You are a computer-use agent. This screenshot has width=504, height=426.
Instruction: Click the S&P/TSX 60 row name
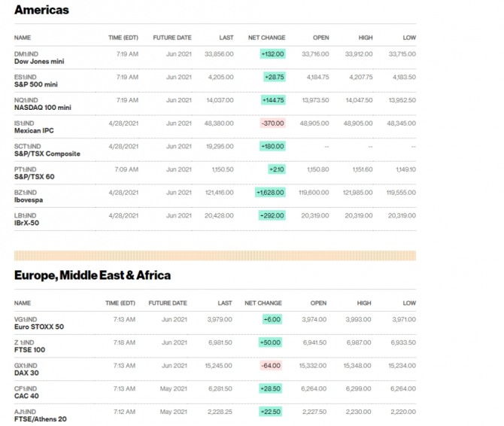coord(35,177)
